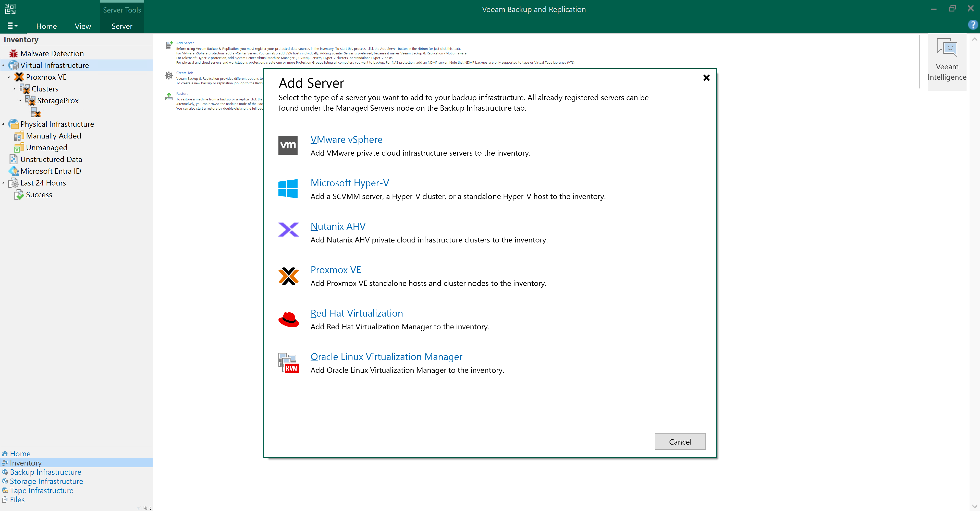Viewport: 980px width, 511px height.
Task: Click the Microsoft Hyper-V Windows logo icon
Action: [288, 189]
